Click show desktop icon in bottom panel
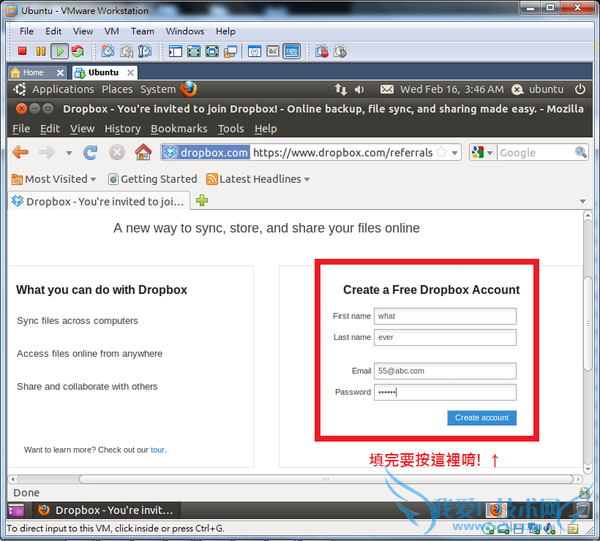The height and width of the screenshot is (541, 600). pyautogui.click(x=16, y=510)
